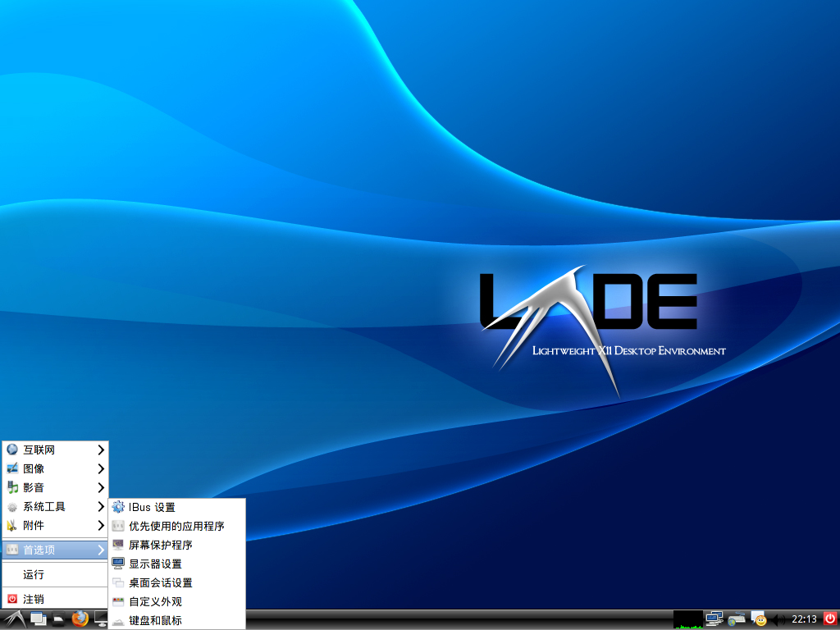Image resolution: width=840 pixels, height=630 pixels.
Task: Expand the arrow next to 影音
Action: [x=101, y=487]
